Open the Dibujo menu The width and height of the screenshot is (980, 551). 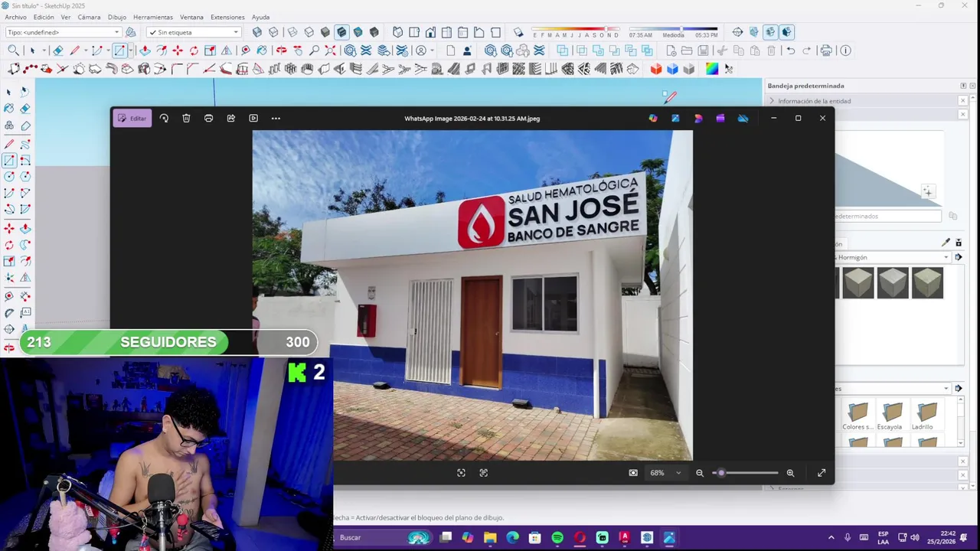click(x=117, y=17)
